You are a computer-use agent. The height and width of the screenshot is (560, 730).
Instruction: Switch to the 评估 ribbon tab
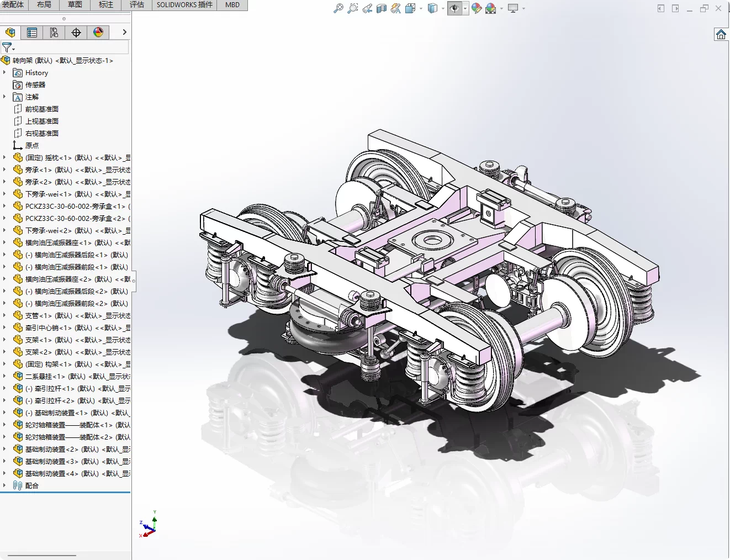point(137,5)
